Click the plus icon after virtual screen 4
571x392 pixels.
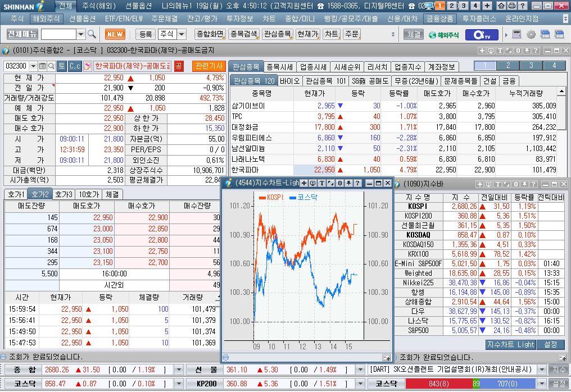click(487, 6)
